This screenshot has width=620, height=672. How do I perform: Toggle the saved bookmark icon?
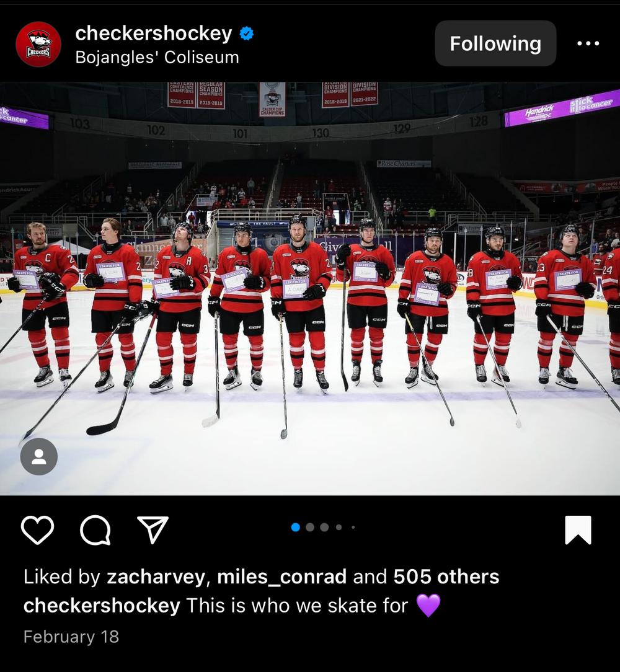click(x=578, y=530)
